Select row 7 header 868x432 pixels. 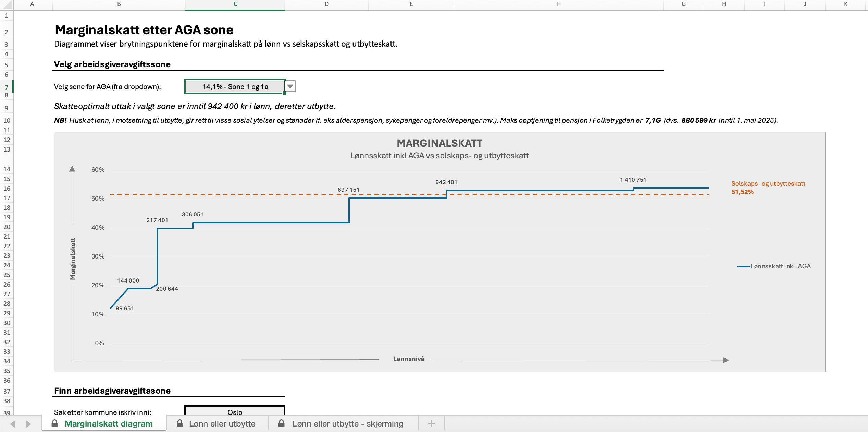point(7,87)
